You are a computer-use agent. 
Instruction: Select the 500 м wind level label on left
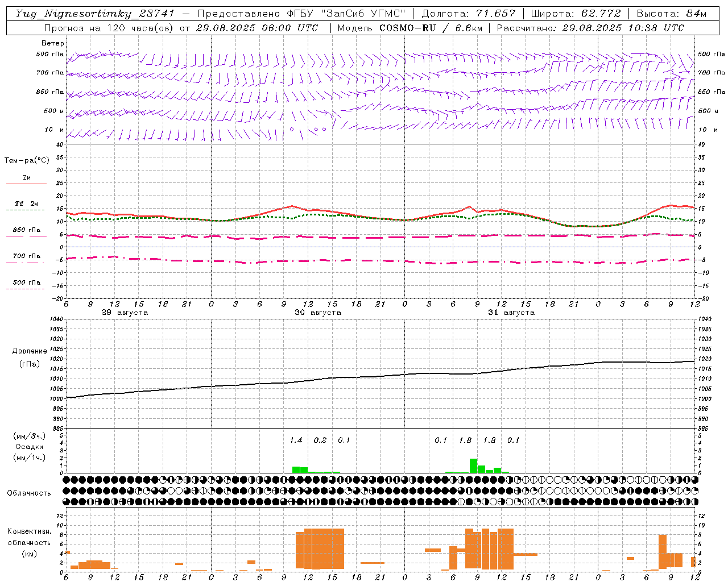[x=54, y=111]
